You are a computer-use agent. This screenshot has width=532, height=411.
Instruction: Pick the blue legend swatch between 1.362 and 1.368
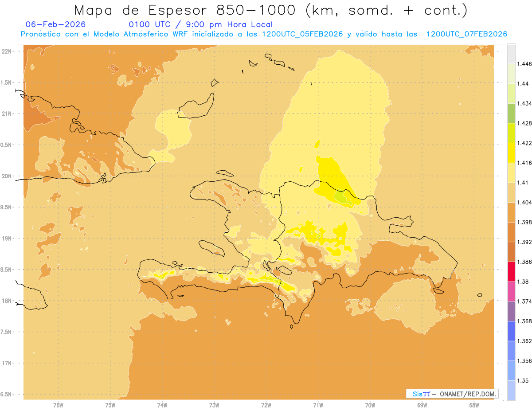click(511, 331)
